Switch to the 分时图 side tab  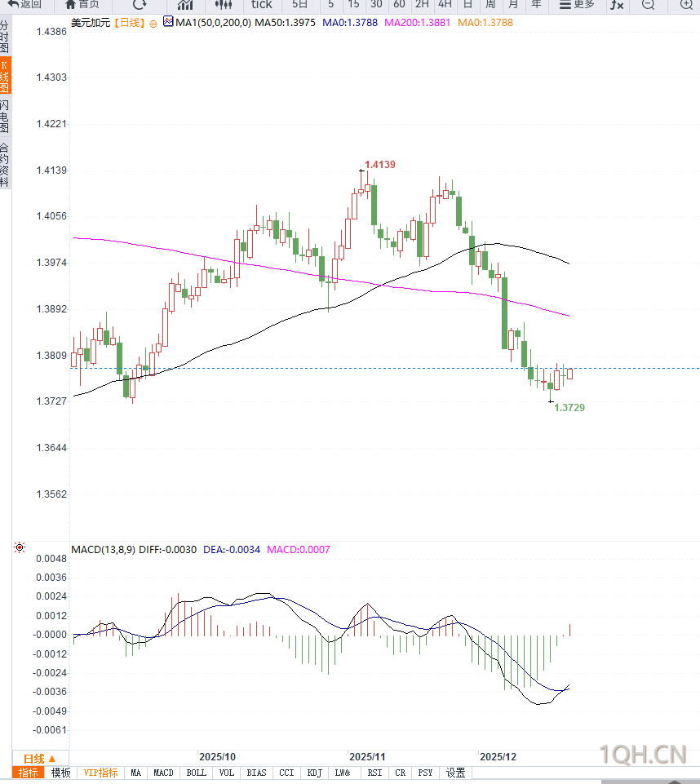(x=5, y=37)
